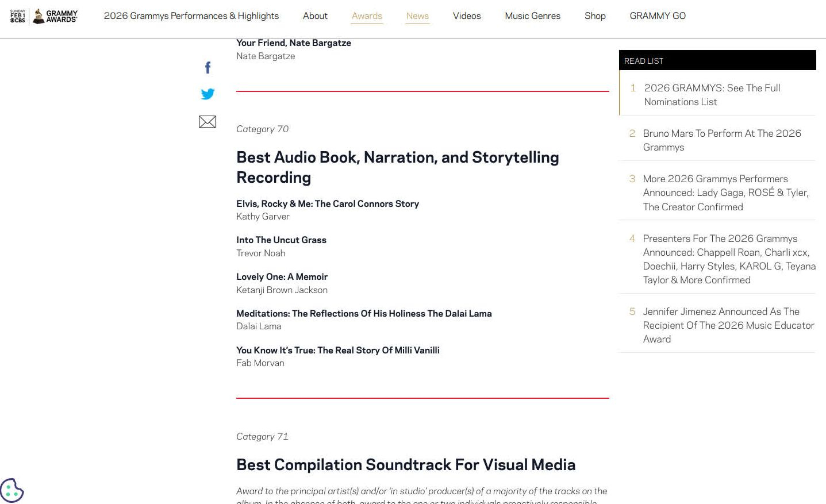The height and width of the screenshot is (504, 826).
Task: Open the About menu
Action: pyautogui.click(x=315, y=16)
